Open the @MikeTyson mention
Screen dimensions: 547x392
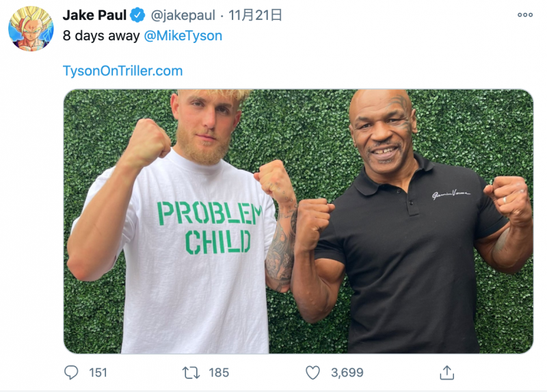(183, 36)
